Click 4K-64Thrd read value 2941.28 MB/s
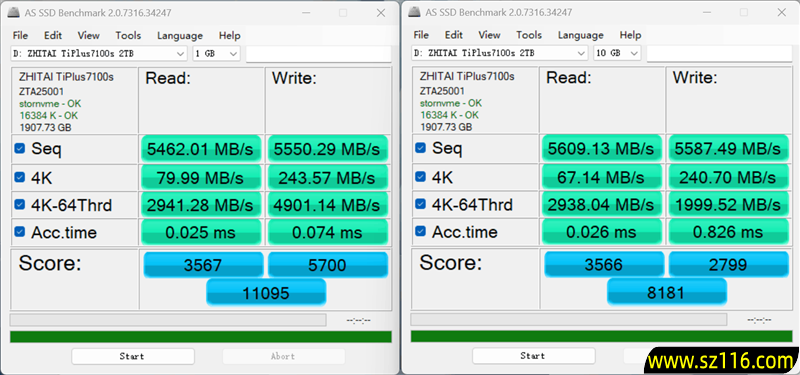This screenshot has height=375, width=800. click(201, 205)
